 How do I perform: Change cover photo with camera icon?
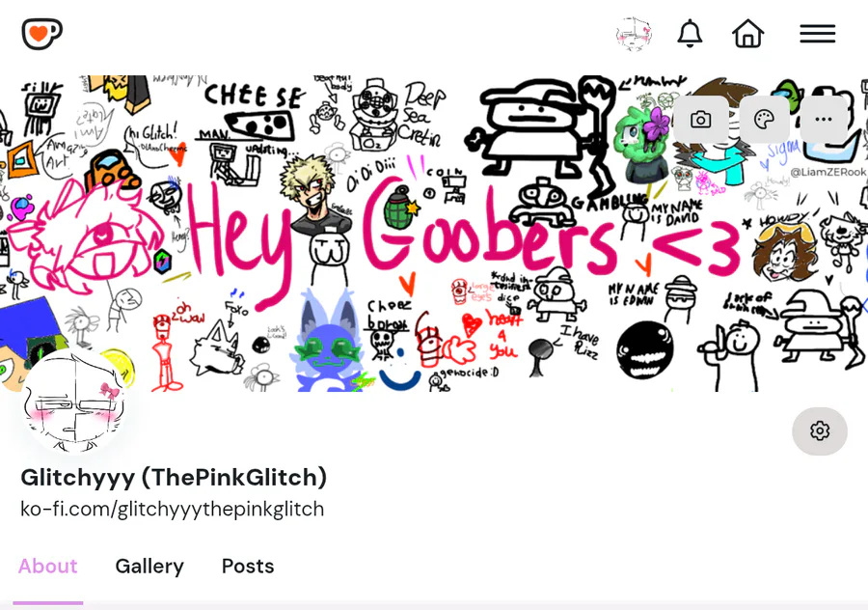click(701, 119)
